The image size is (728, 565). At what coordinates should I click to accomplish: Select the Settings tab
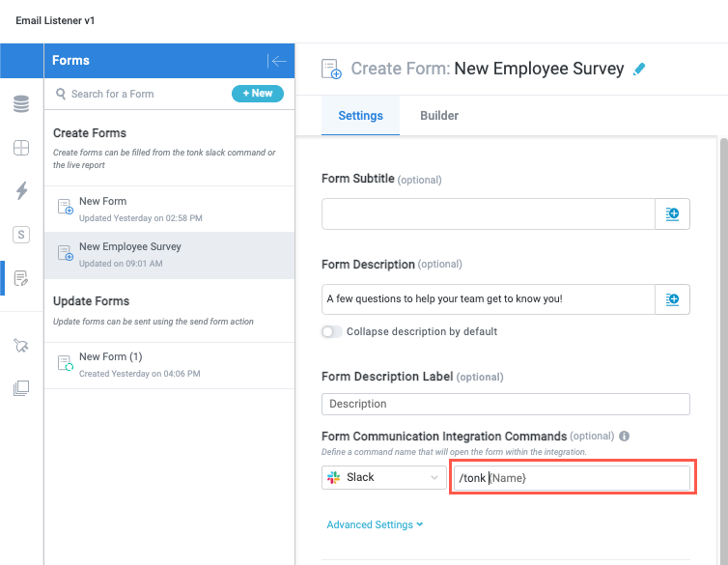pyautogui.click(x=360, y=116)
